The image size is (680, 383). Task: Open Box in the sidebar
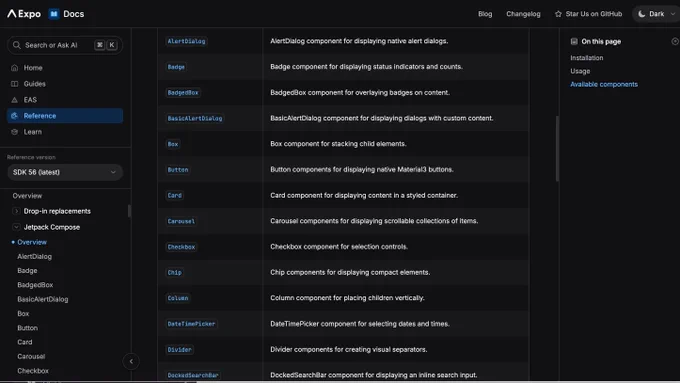(x=23, y=314)
